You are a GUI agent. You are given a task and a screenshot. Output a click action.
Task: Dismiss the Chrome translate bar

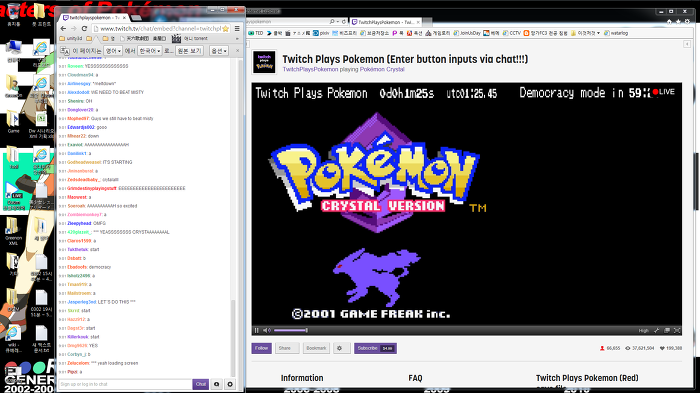(238, 51)
